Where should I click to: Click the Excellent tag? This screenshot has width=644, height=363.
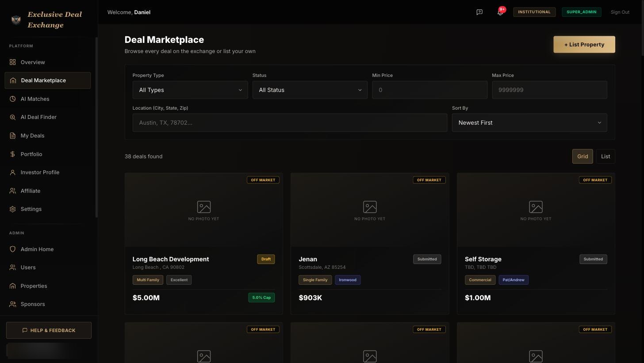[x=179, y=280]
